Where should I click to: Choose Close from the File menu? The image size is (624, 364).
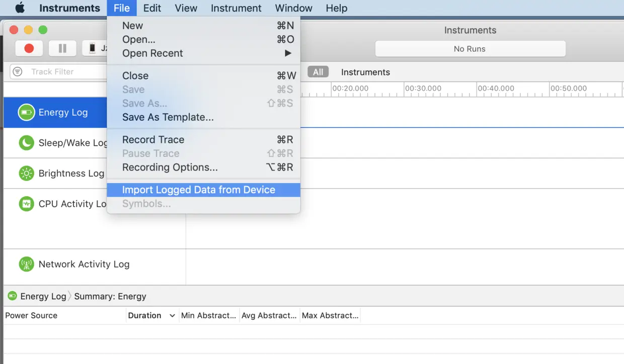203,75
